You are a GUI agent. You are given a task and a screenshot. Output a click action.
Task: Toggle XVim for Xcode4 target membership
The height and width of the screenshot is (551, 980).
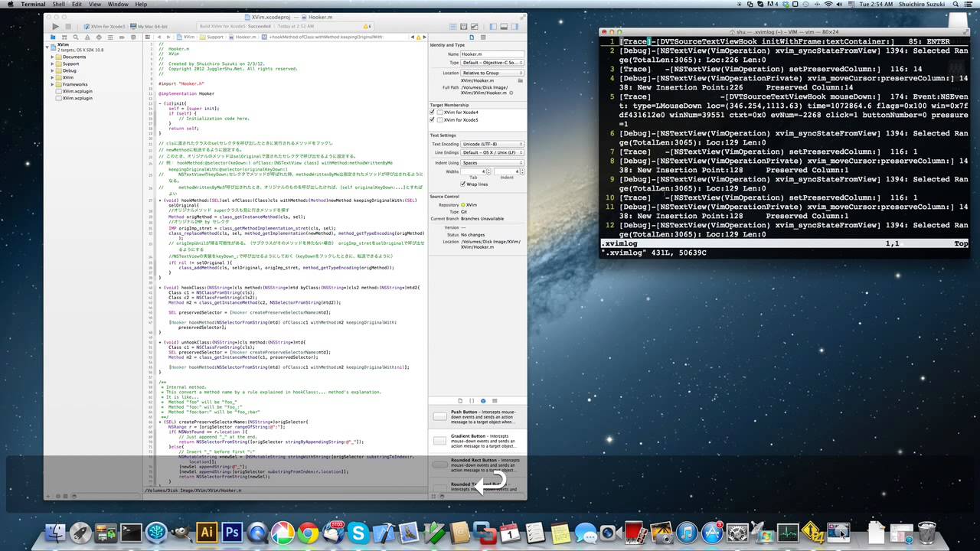432,112
